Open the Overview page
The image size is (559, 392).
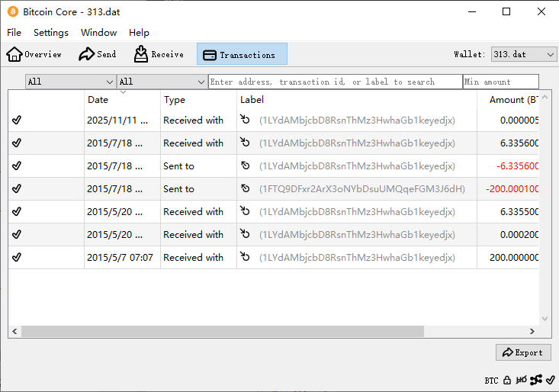pos(34,54)
